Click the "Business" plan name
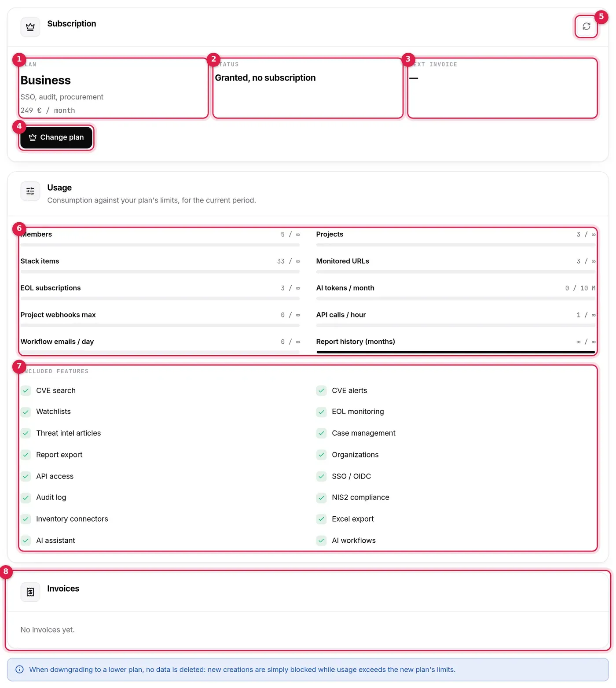This screenshot has width=616, height=688. [x=46, y=81]
